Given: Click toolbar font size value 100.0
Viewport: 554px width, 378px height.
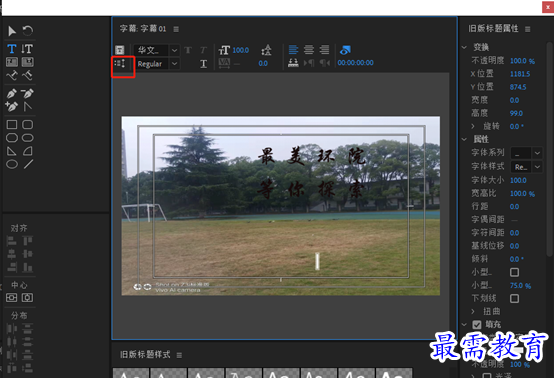Looking at the screenshot, I should pos(241,50).
